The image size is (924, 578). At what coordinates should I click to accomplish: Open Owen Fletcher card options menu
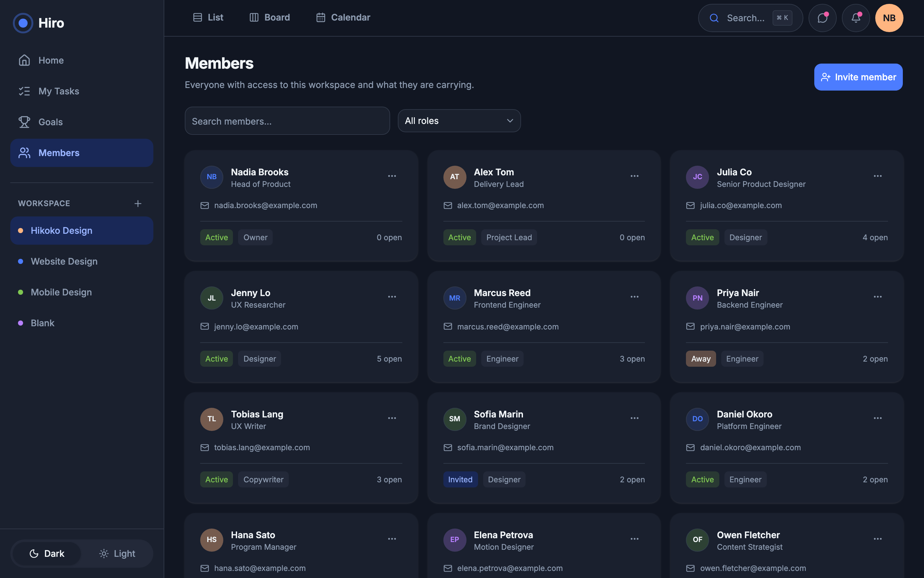877,539
